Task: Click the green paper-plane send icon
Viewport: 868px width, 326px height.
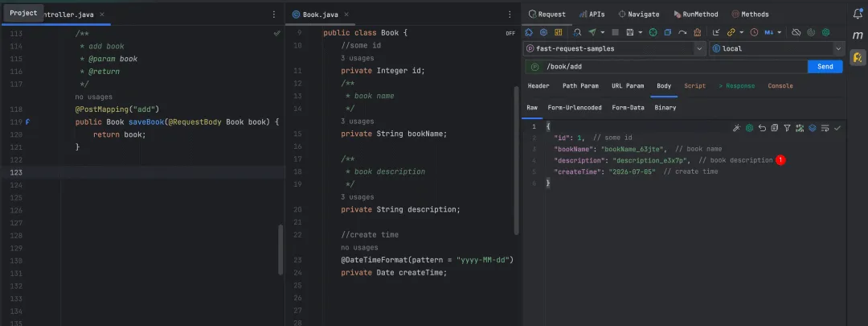Action: (x=592, y=32)
